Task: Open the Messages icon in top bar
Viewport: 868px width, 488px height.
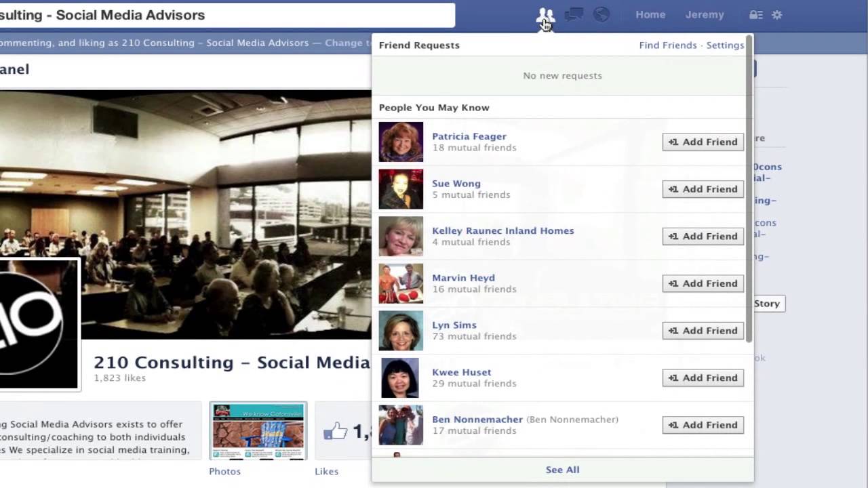Action: tap(574, 15)
